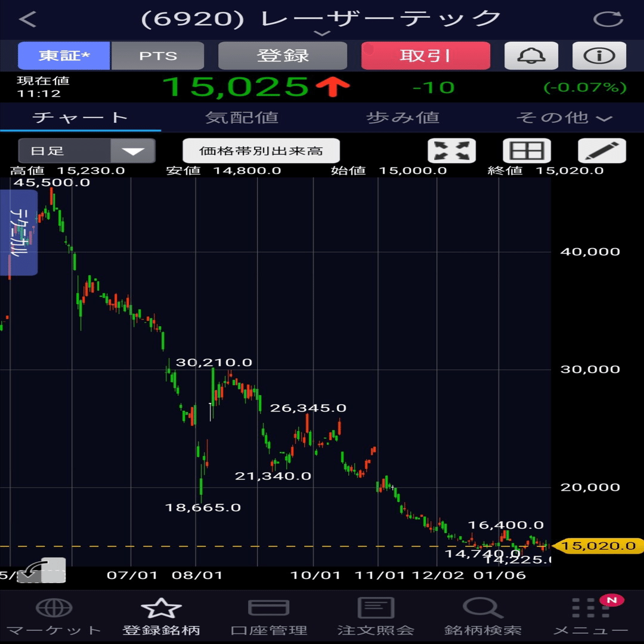Tap the 登録 register button
The width and height of the screenshot is (644, 644).
click(283, 55)
